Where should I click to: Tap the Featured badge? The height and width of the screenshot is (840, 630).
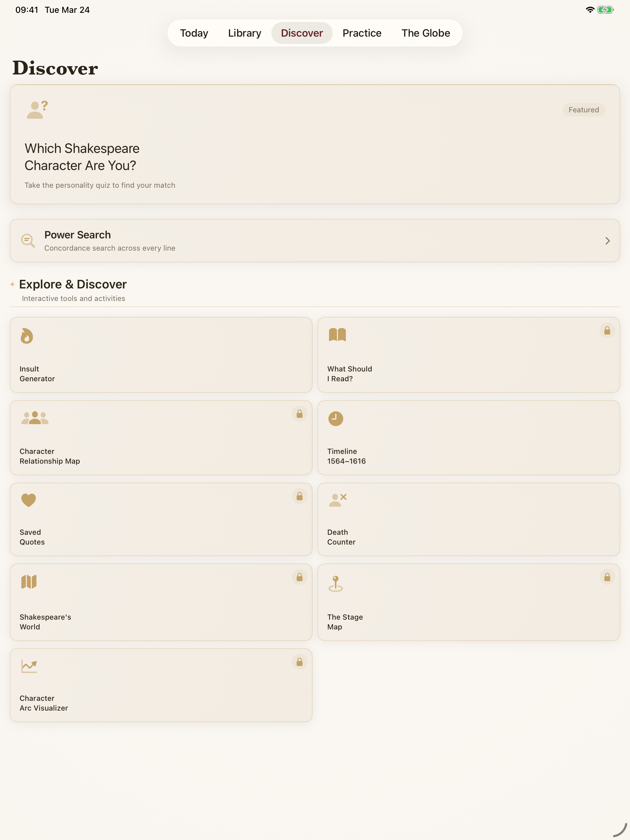pyautogui.click(x=584, y=110)
